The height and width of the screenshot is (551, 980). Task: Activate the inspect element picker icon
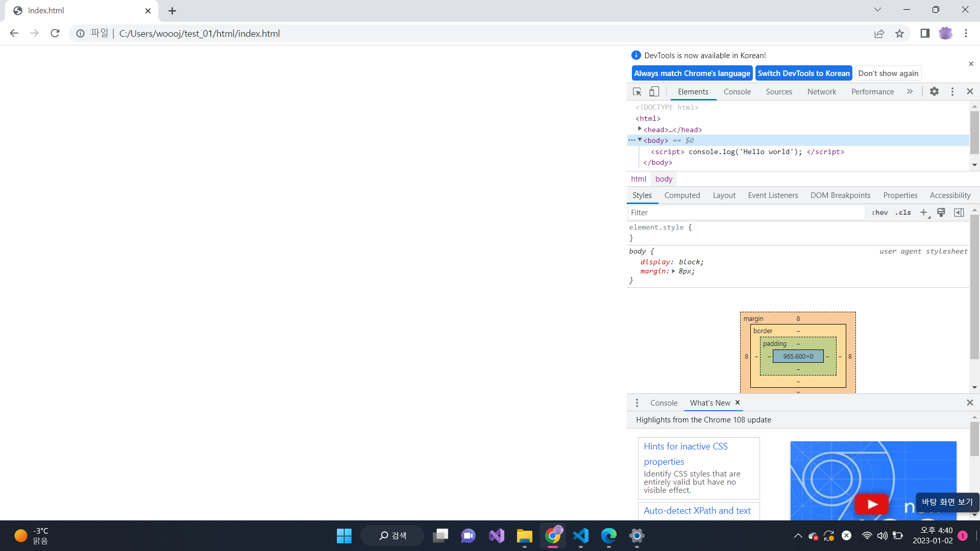pos(637,92)
